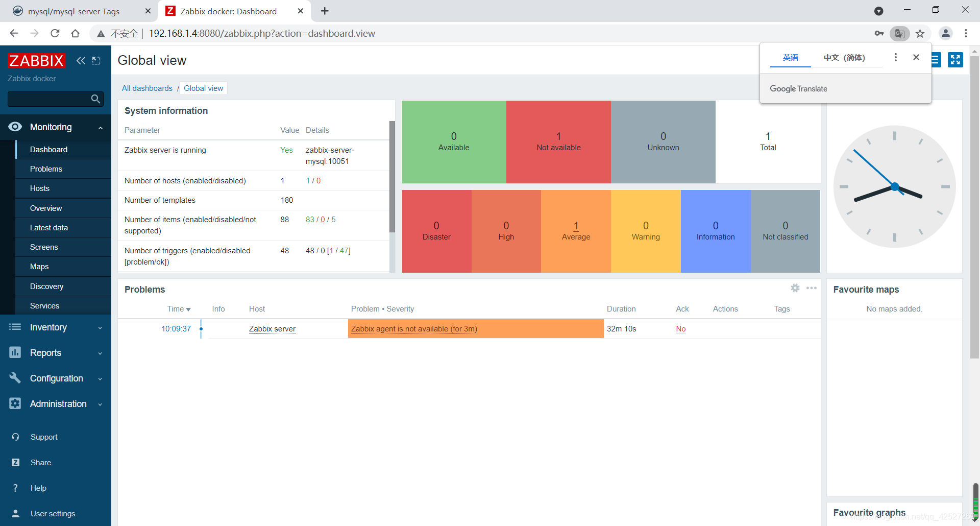Click the Reports bar-chart icon
Screen dimensions: 980x526
click(15, 352)
